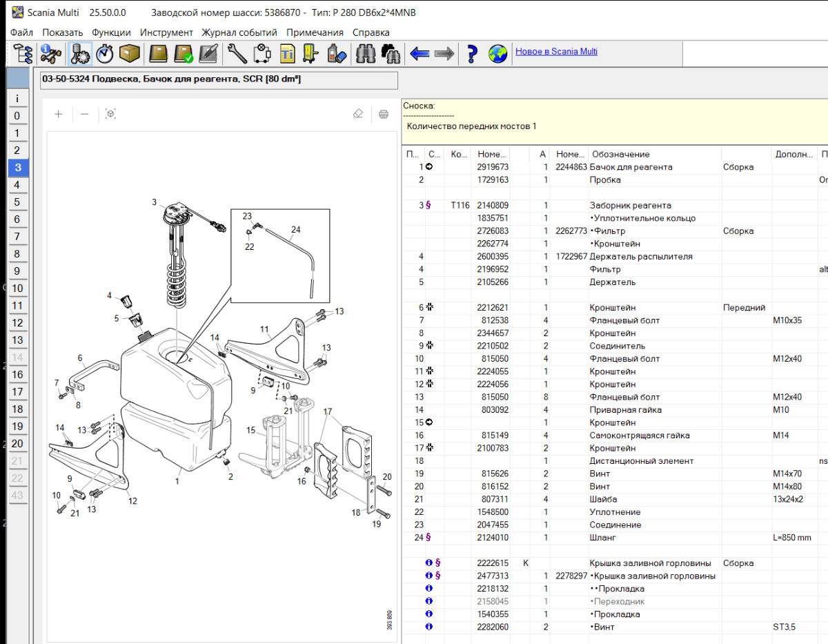Click the cardboard box package icon
This screenshot has height=644, width=828.
(129, 53)
